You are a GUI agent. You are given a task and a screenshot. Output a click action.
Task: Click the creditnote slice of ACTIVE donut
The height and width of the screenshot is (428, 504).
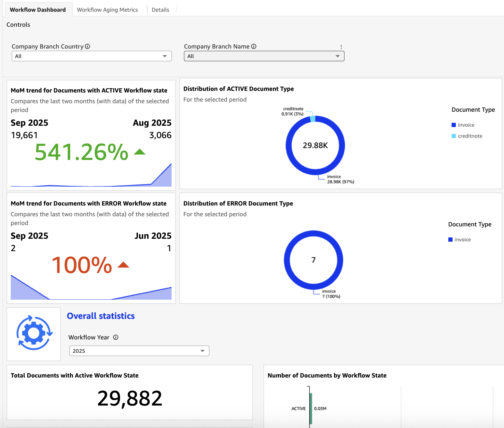pyautogui.click(x=313, y=119)
